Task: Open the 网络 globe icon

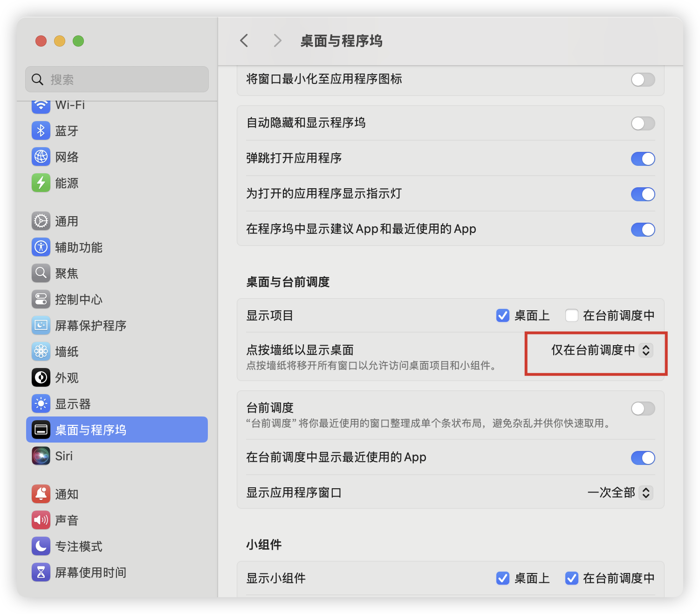Action: pyautogui.click(x=41, y=157)
